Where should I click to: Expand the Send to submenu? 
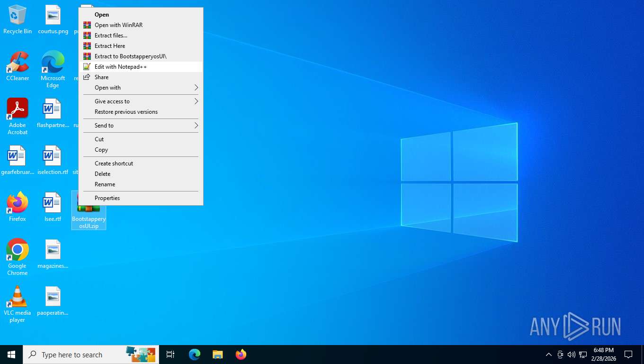[141, 126]
